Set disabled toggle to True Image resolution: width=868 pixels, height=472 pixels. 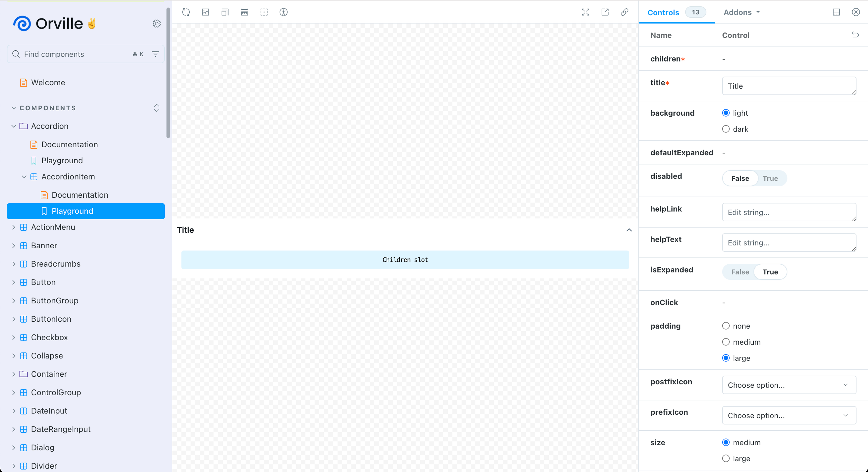(x=770, y=179)
